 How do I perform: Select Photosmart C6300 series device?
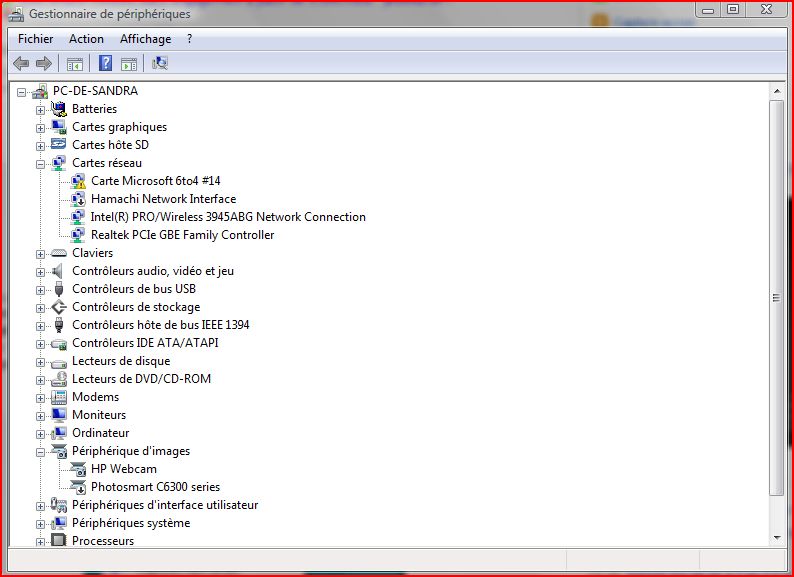(x=155, y=487)
